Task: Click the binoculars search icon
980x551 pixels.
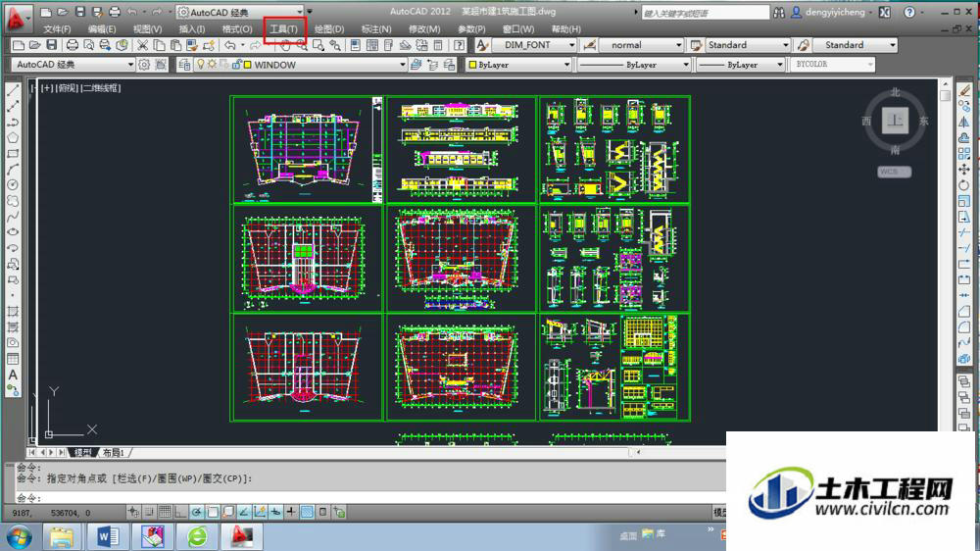Action: point(779,12)
